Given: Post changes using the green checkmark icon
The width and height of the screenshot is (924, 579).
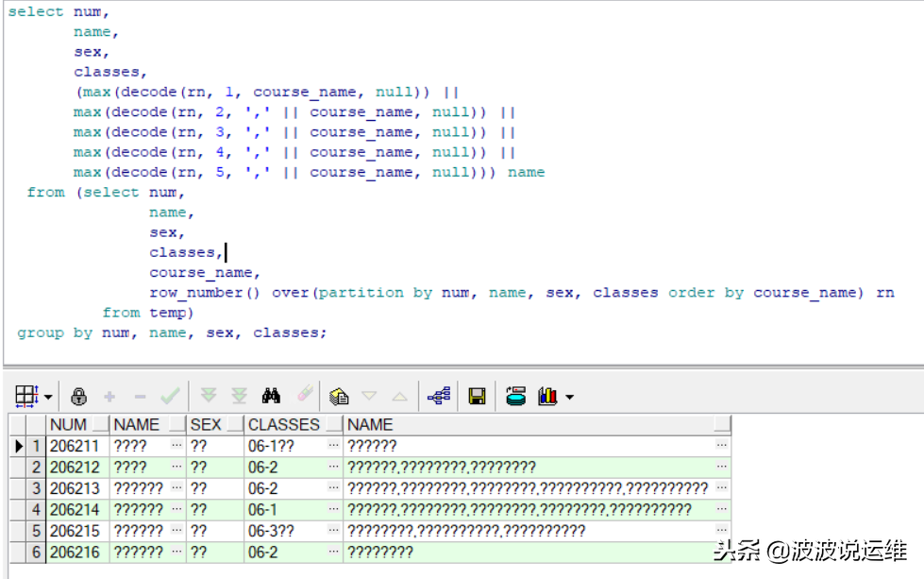Looking at the screenshot, I should tap(169, 396).
